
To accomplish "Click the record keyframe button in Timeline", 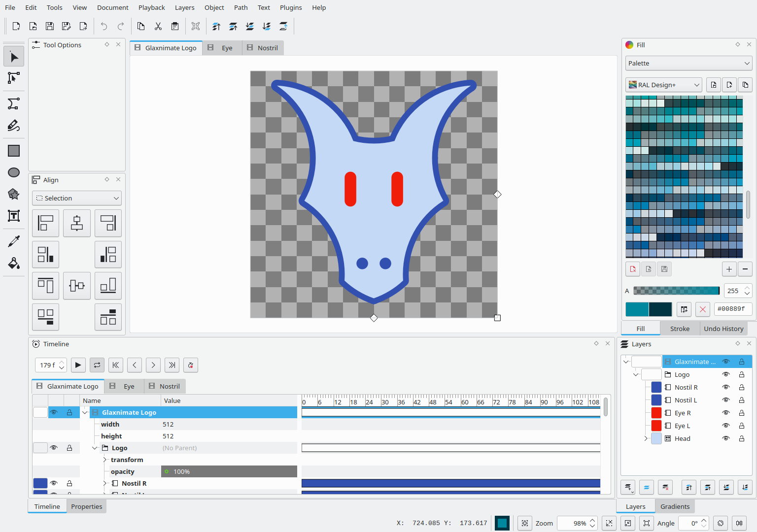I will coord(191,365).
